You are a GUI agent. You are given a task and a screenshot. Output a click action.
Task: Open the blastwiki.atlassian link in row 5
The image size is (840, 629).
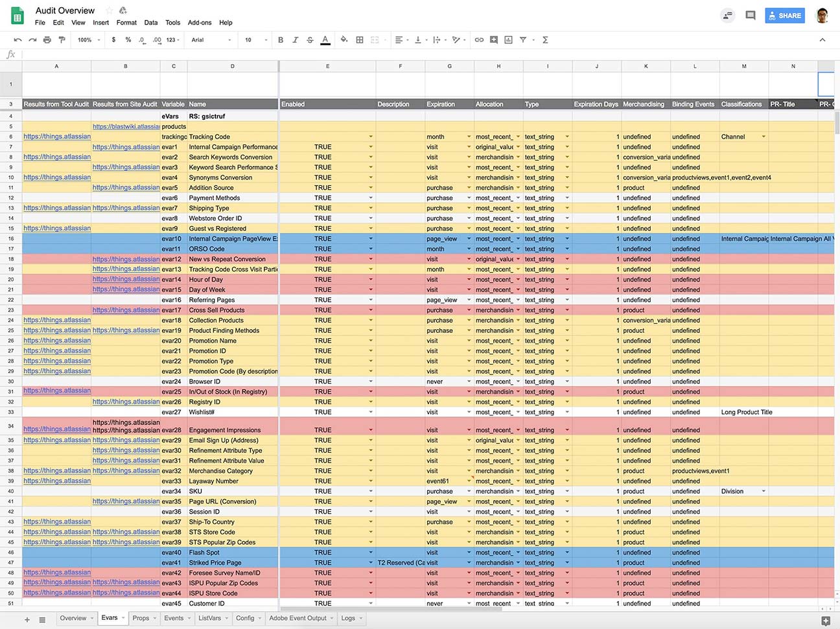coord(126,126)
